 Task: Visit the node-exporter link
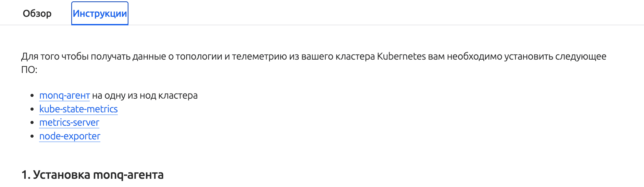[70, 136]
